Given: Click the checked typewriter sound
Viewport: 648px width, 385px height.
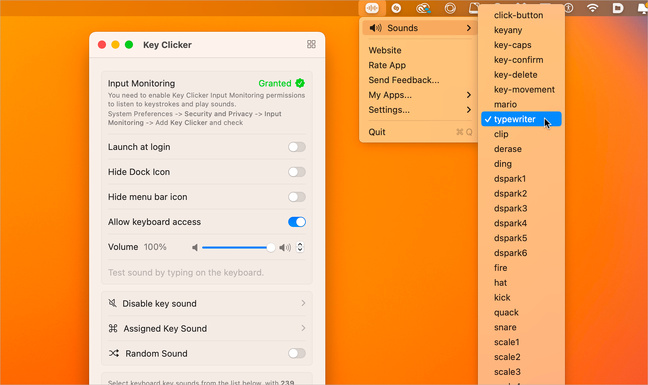Looking at the screenshot, I should [x=521, y=119].
